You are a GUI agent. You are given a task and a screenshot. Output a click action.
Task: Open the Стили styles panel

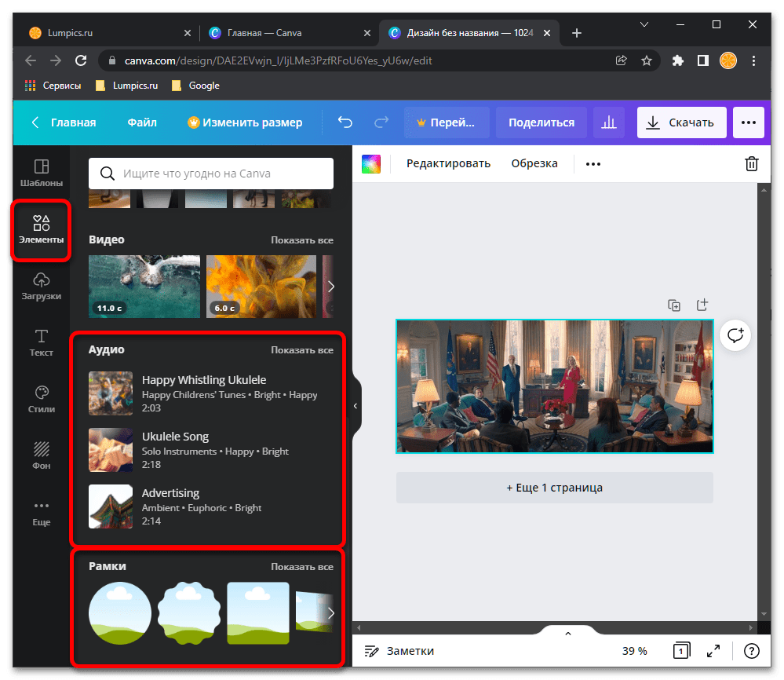(41, 400)
